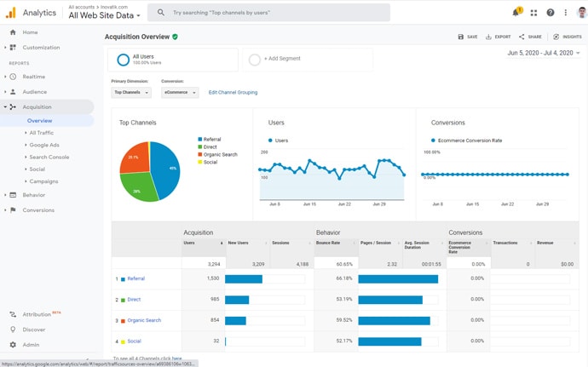Click the Edit Channel Grouping link

[233, 92]
